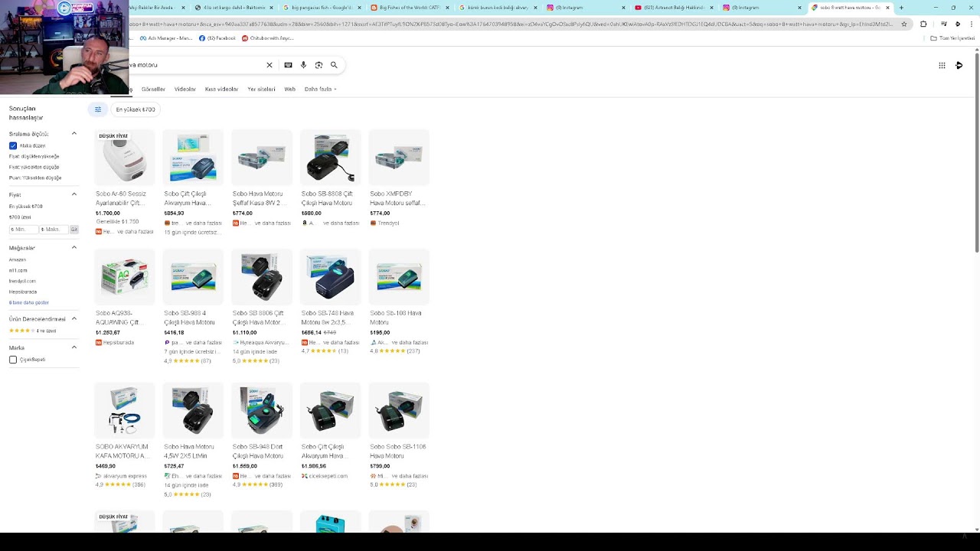Collapse the 'Ürün Derecelendirmesi' section
Viewport: 980px width, 551px height.
74,318
